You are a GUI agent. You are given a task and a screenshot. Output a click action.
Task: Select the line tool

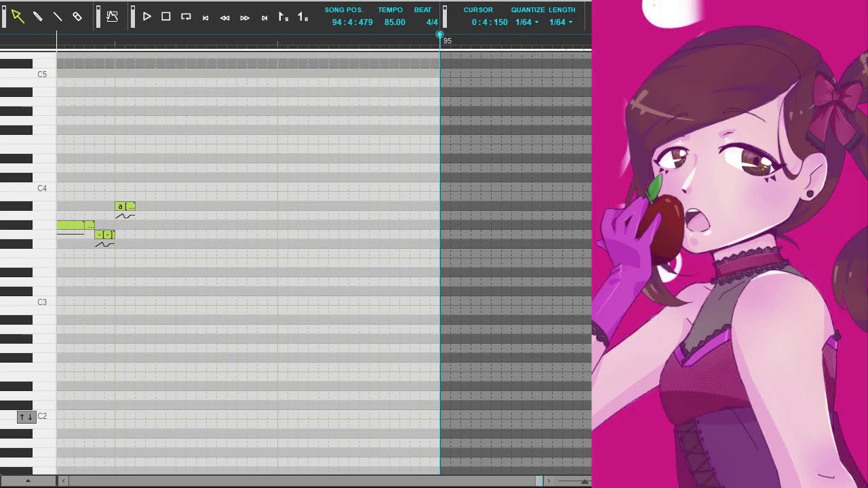point(58,16)
